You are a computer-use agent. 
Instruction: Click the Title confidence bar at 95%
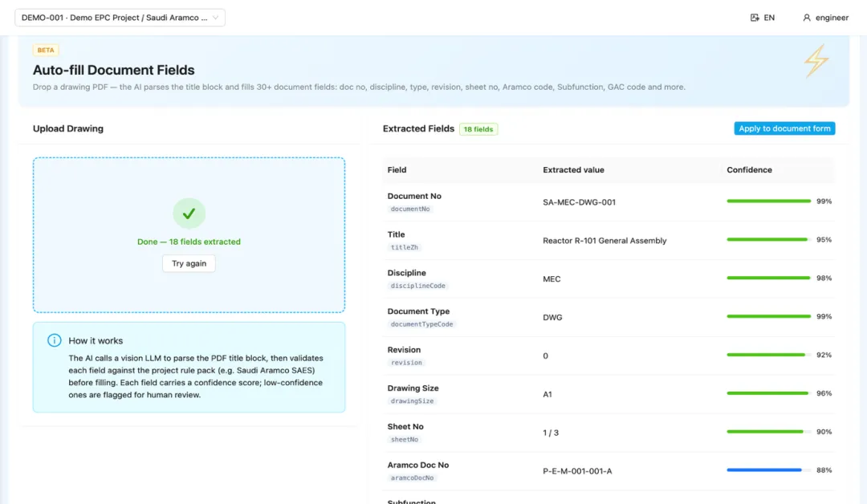(768, 240)
